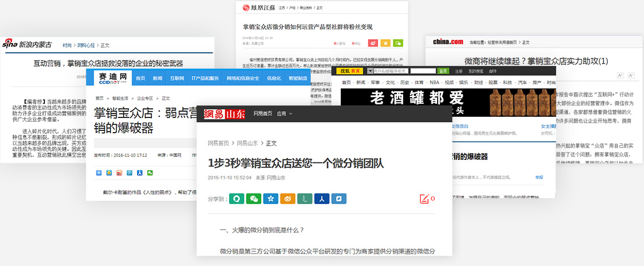The height and width of the screenshot is (266, 644).
Task: Click the blue star Qzone share icon
Action: point(272,199)
